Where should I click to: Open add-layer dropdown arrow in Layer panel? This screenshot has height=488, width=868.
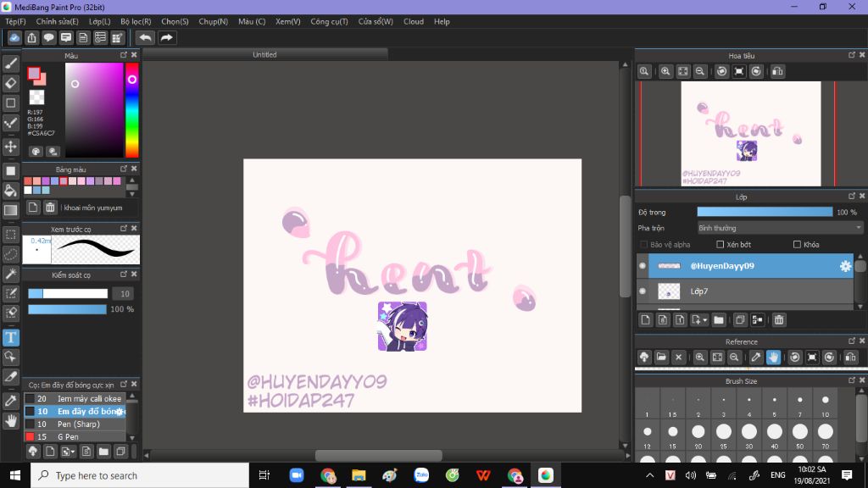click(x=704, y=319)
